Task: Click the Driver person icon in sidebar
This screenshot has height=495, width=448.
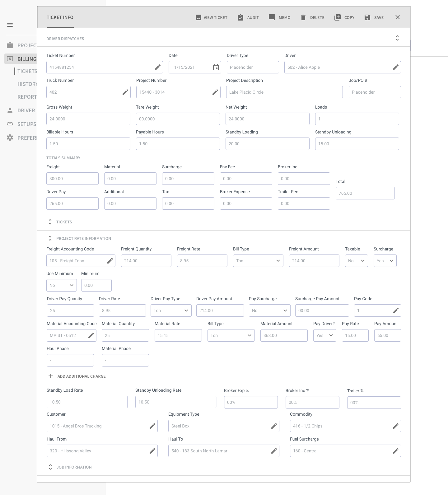Action: pyautogui.click(x=10, y=110)
